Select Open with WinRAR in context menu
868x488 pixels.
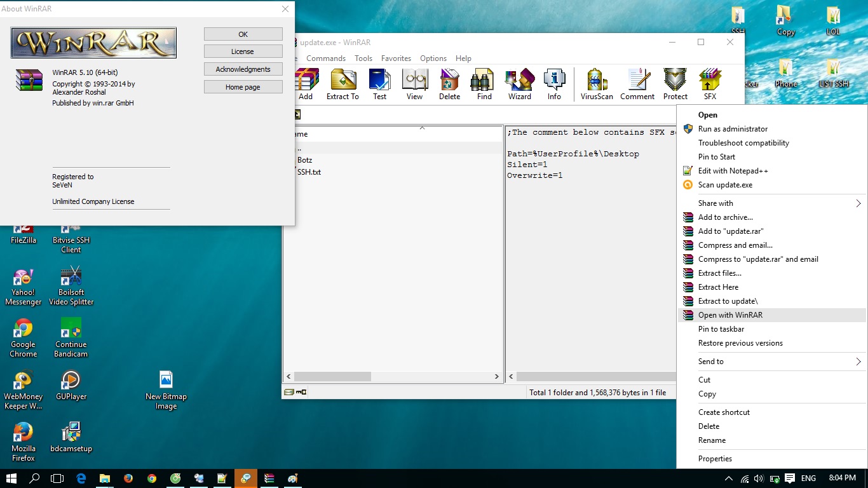(730, 315)
